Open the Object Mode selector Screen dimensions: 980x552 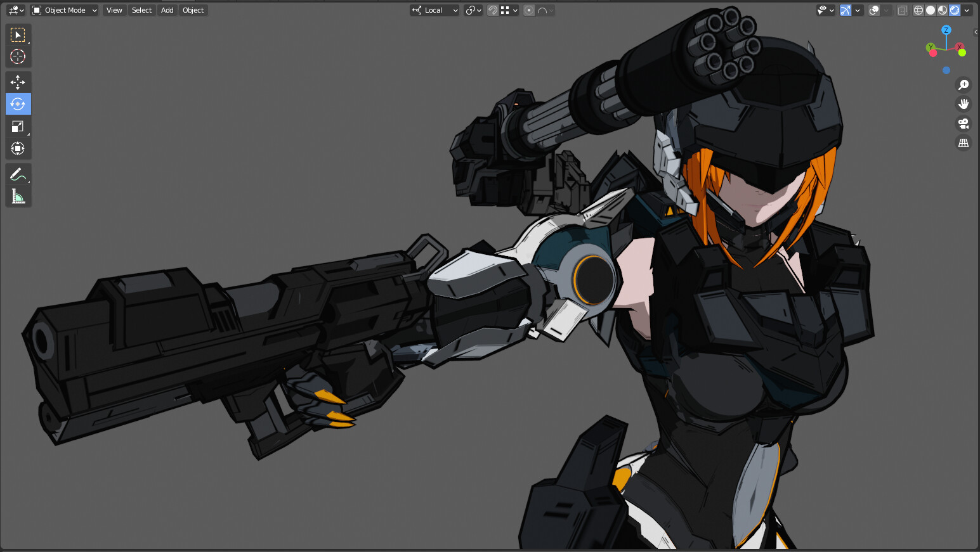click(63, 10)
